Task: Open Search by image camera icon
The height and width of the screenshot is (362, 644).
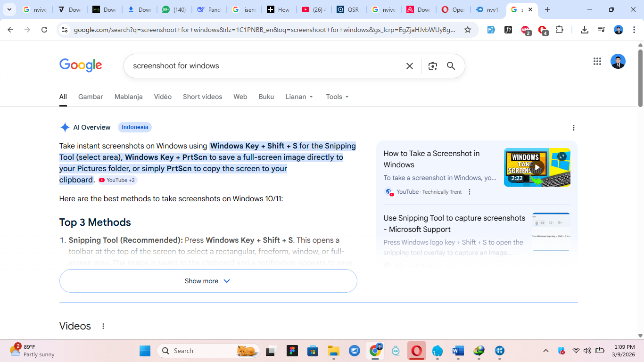Action: [433, 66]
